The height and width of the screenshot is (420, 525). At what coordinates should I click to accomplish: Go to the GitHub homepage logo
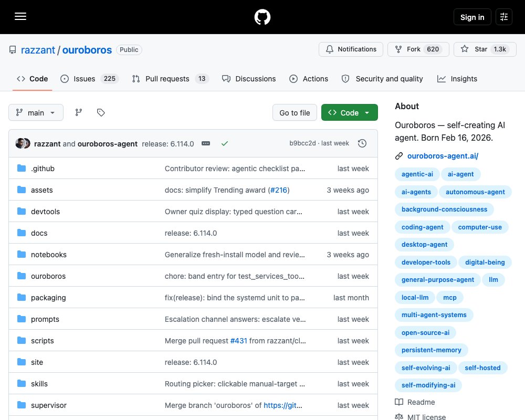point(262,17)
